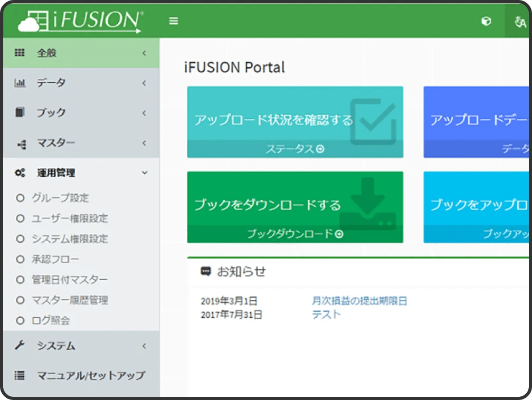
Task: Click the iFUSION logo
Action: 80,21
